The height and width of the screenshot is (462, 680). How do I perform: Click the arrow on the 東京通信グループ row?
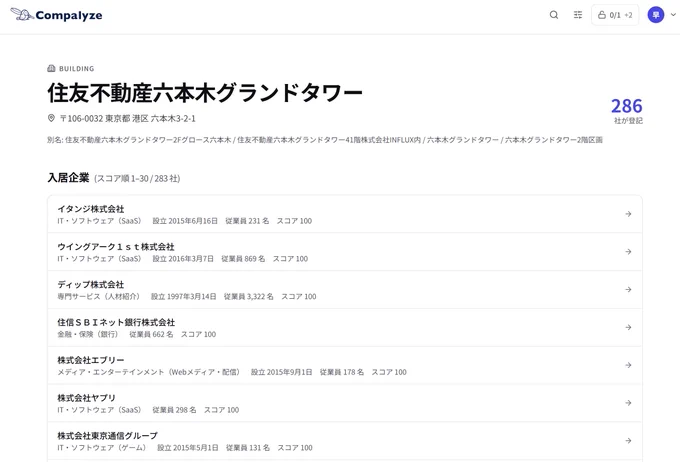click(x=628, y=440)
